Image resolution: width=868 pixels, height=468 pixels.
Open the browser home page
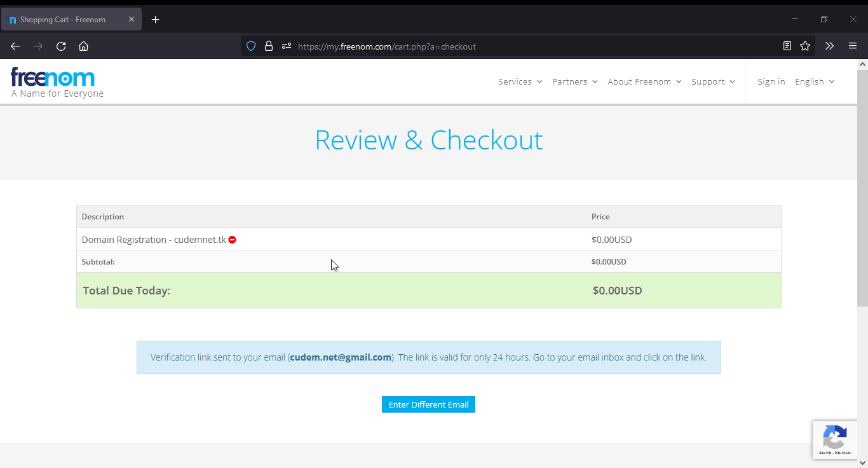[x=83, y=46]
